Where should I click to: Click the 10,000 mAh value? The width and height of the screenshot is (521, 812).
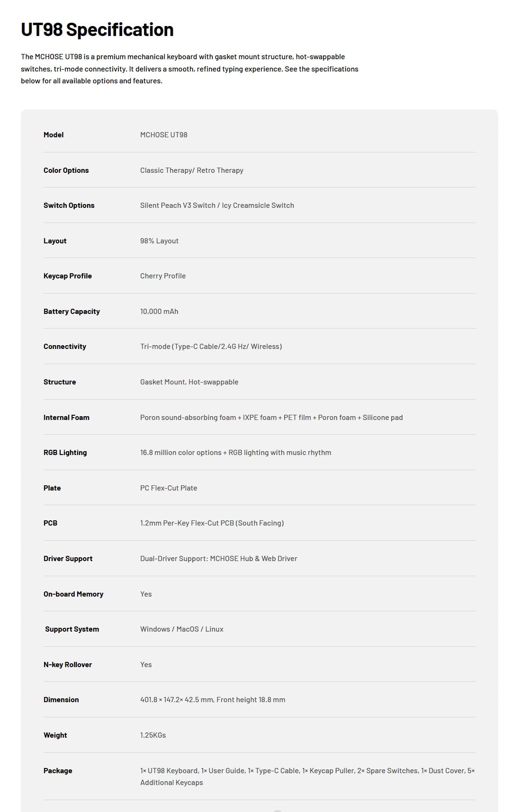[x=159, y=312]
